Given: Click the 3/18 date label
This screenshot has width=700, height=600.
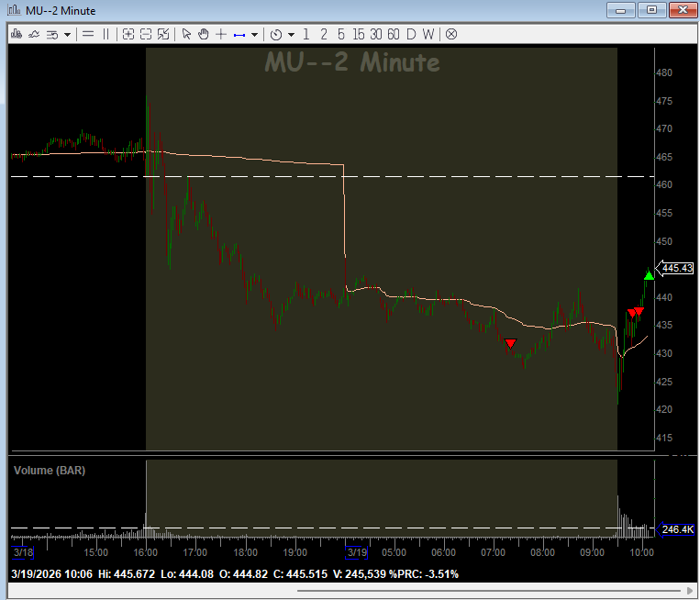Looking at the screenshot, I should pyautogui.click(x=22, y=552).
